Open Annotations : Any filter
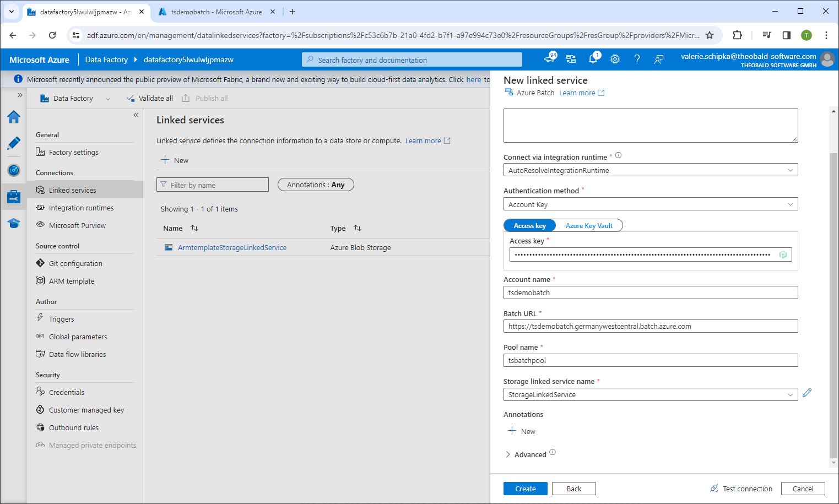The width and height of the screenshot is (839, 504). tap(316, 185)
